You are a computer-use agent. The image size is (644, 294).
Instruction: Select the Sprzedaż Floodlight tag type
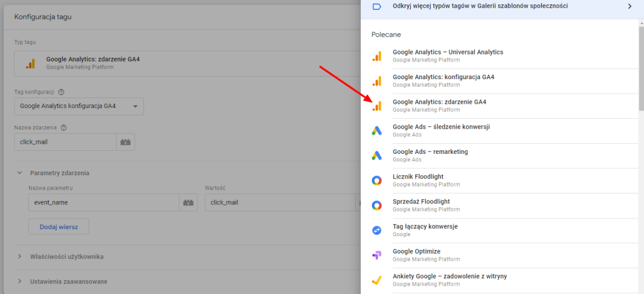point(501,205)
